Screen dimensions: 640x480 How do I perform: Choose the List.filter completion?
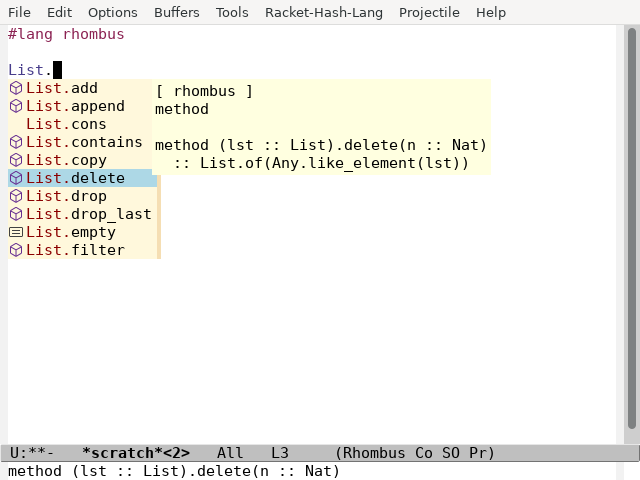coord(82,250)
